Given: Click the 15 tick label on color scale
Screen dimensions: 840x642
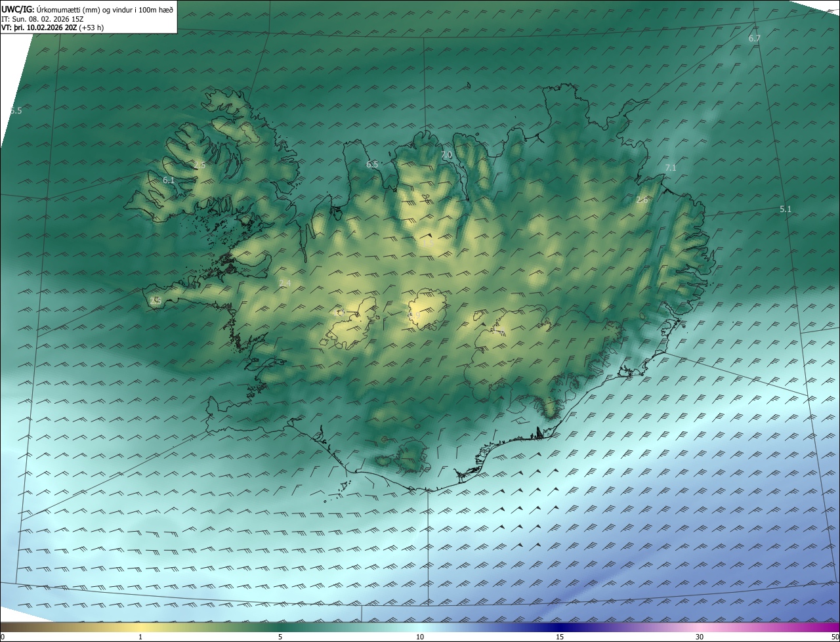Looking at the screenshot, I should pyautogui.click(x=560, y=637).
